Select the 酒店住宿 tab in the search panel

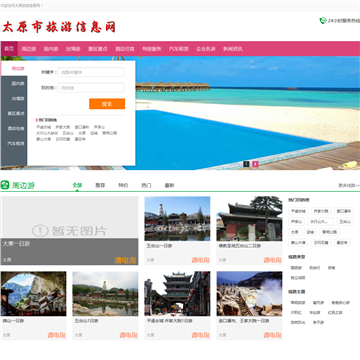click(x=14, y=128)
